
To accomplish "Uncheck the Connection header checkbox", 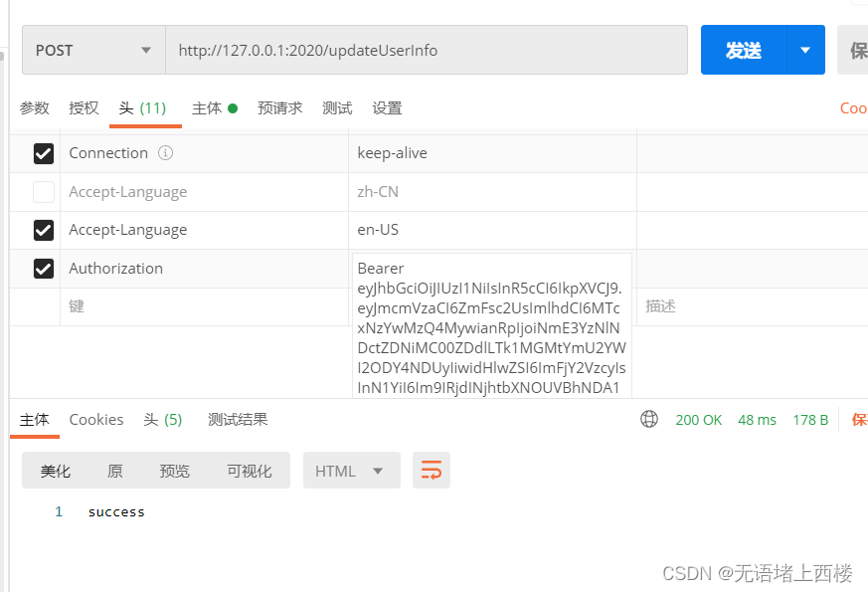I will 43,152.
